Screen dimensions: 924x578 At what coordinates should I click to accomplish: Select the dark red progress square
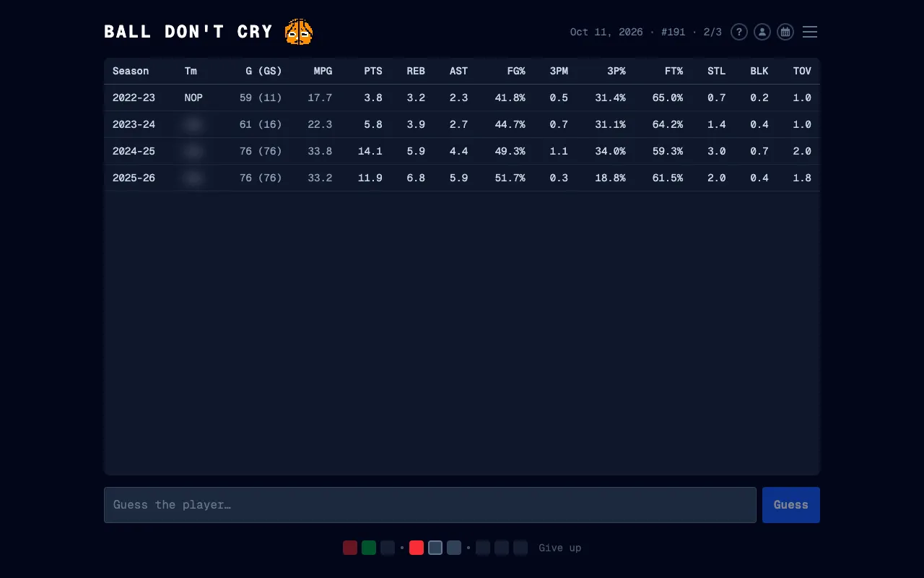pyautogui.click(x=350, y=548)
